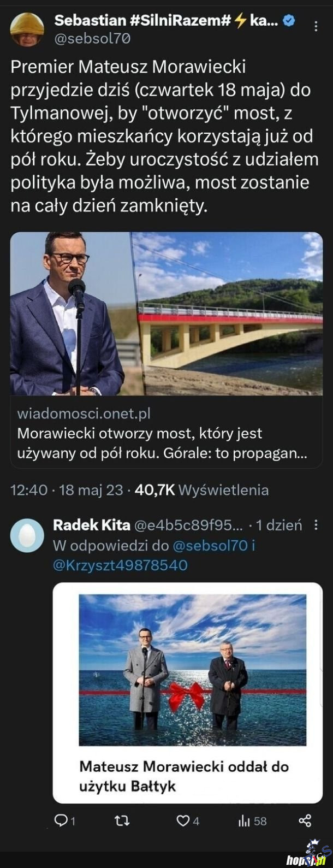The width and height of the screenshot is (333, 868).
Task: Open Sebastian's profile avatar
Action: 27,29
